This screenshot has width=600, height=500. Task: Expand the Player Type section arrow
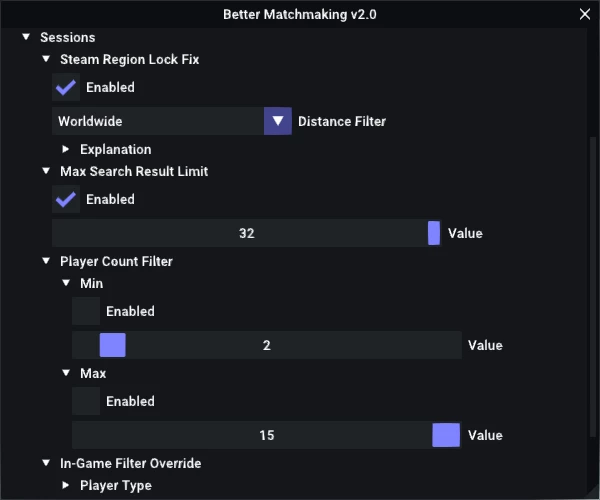(66, 485)
